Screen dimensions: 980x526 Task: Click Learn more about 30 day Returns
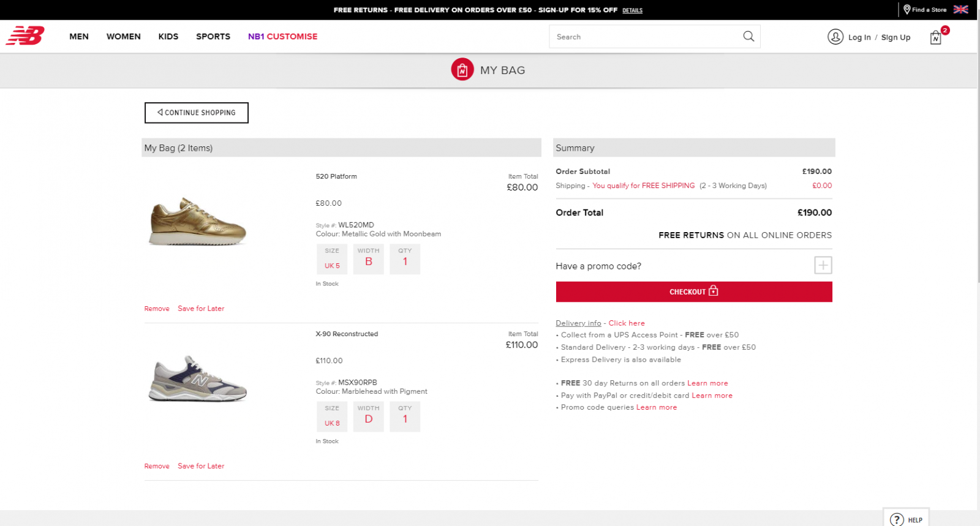click(707, 383)
